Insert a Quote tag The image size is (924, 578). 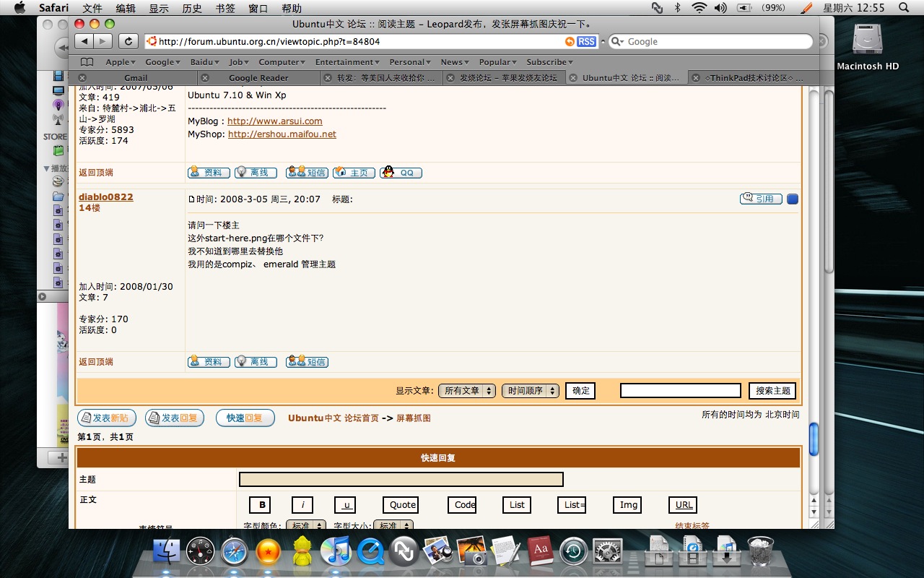(401, 505)
